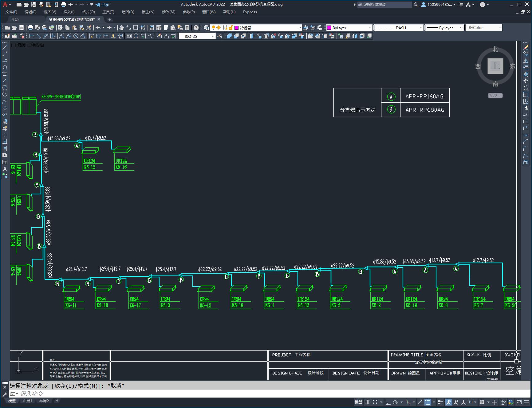Screen dimensions: 532x408
Task: Expand the application menu arrow beside A logo
Action: (10, 5)
